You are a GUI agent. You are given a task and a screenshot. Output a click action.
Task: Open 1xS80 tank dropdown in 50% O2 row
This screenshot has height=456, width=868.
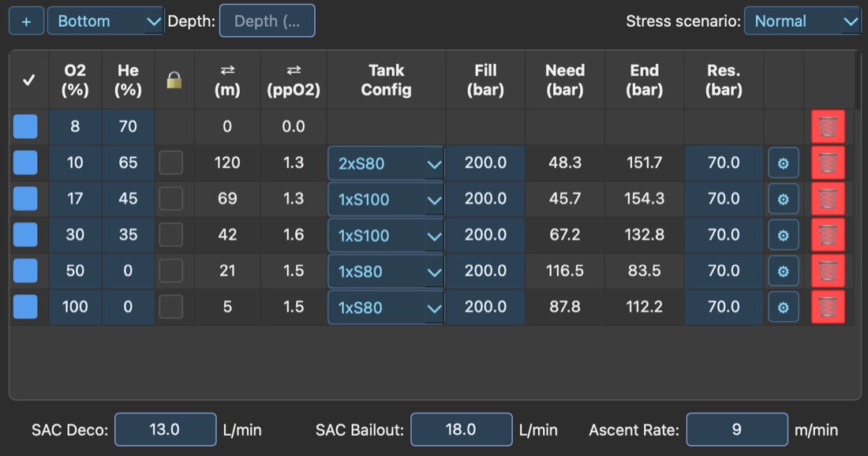point(386,271)
